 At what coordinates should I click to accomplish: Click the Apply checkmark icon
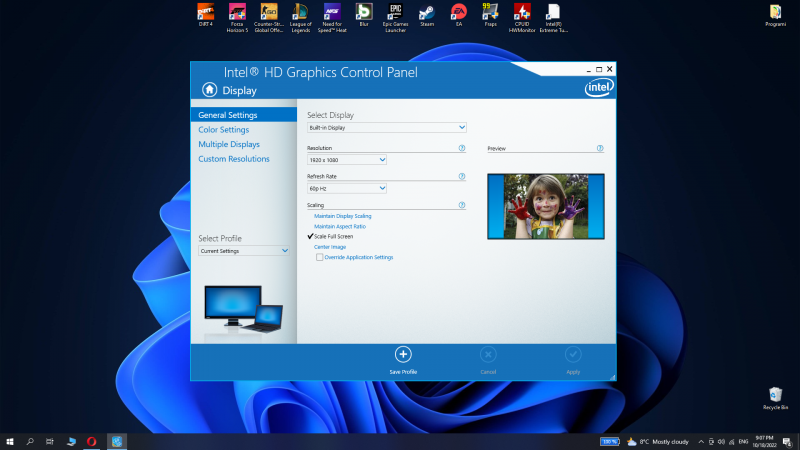coord(573,354)
